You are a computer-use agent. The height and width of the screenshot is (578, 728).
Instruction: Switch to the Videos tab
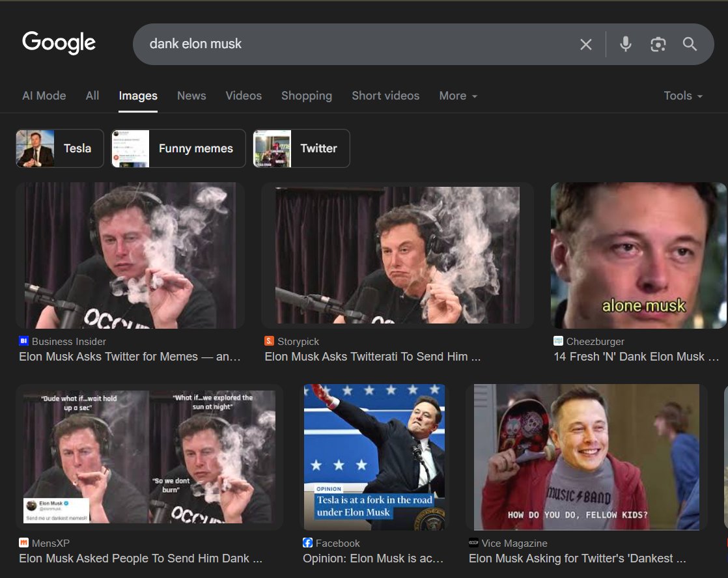tap(244, 96)
